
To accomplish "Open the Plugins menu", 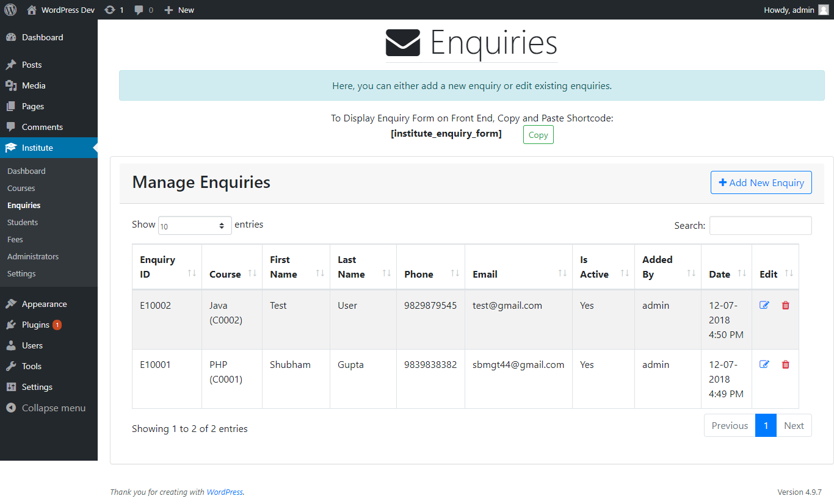I will pyautogui.click(x=49, y=325).
